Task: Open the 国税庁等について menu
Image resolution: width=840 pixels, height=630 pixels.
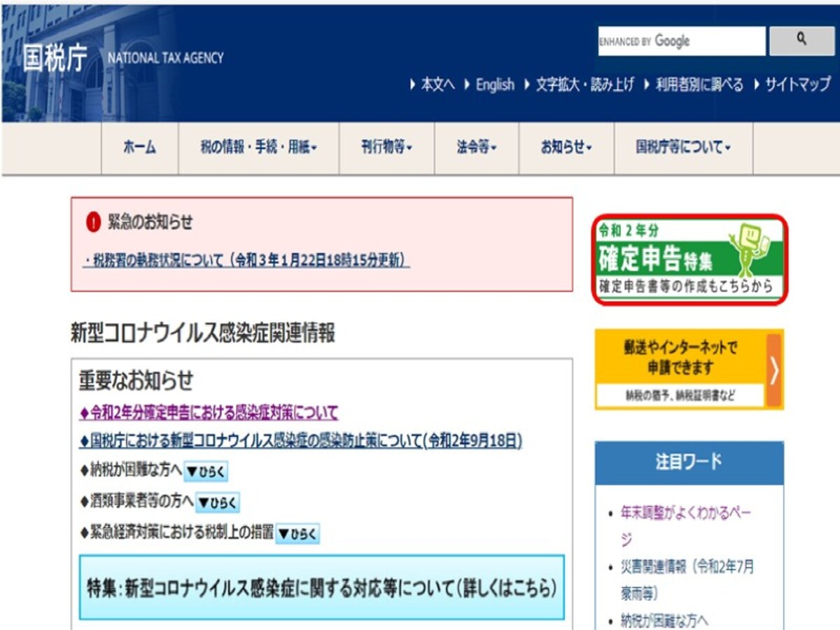Action: click(683, 148)
